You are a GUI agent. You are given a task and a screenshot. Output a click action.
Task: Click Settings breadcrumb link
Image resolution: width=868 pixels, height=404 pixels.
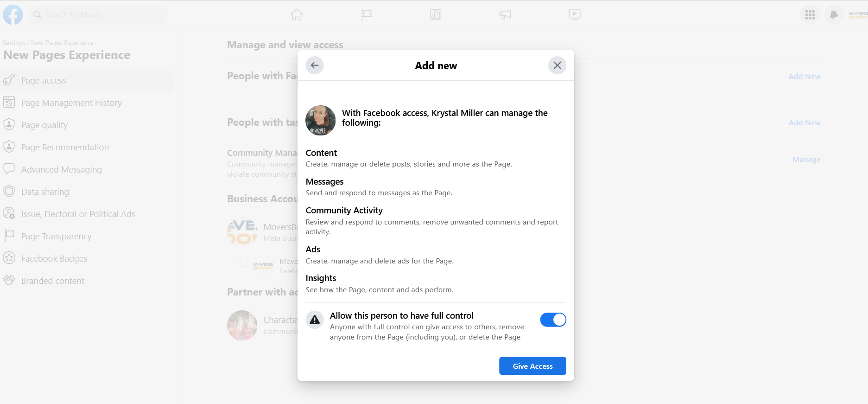point(14,43)
